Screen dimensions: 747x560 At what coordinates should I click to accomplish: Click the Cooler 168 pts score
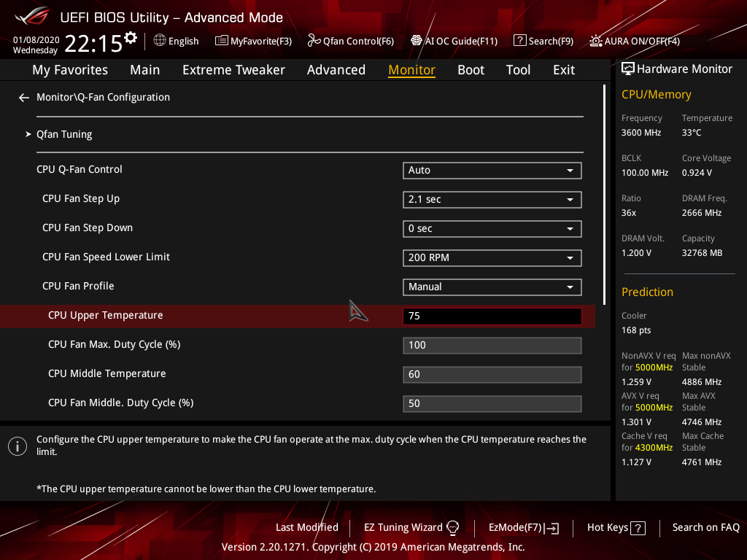coord(636,330)
